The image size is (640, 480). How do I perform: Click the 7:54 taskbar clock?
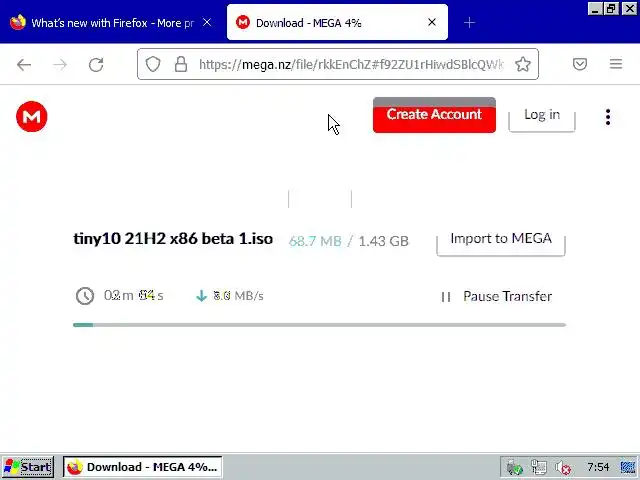coord(598,467)
